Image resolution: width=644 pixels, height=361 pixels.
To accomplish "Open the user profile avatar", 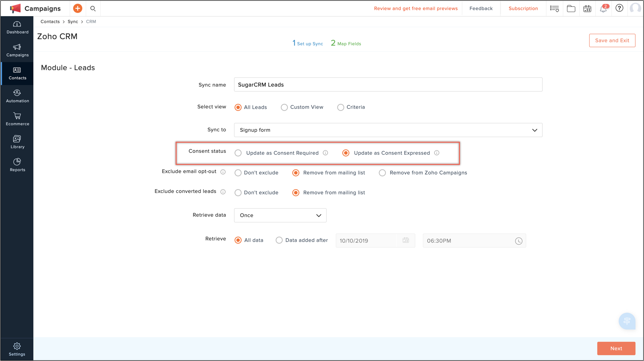I will pyautogui.click(x=635, y=8).
